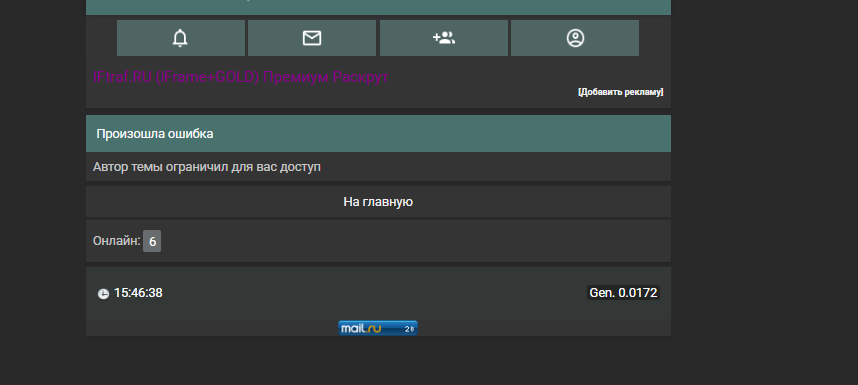The width and height of the screenshot is (858, 385).
Task: Click Добавить рекламу link
Action: (621, 92)
